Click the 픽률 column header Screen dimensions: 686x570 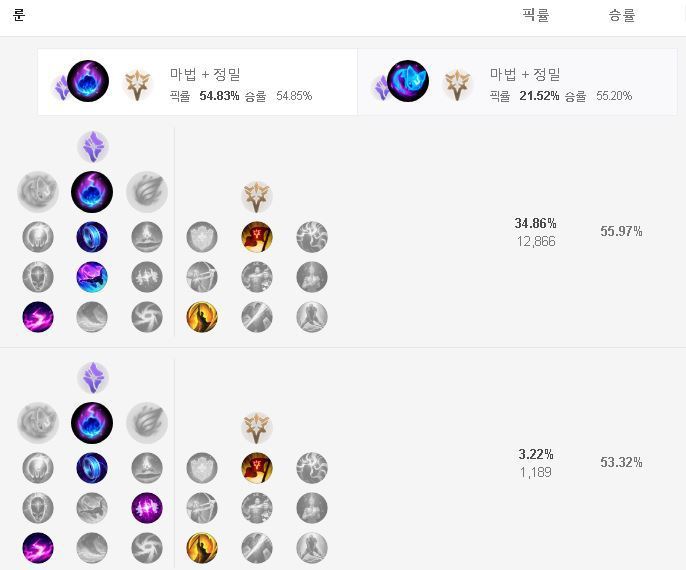tap(536, 15)
